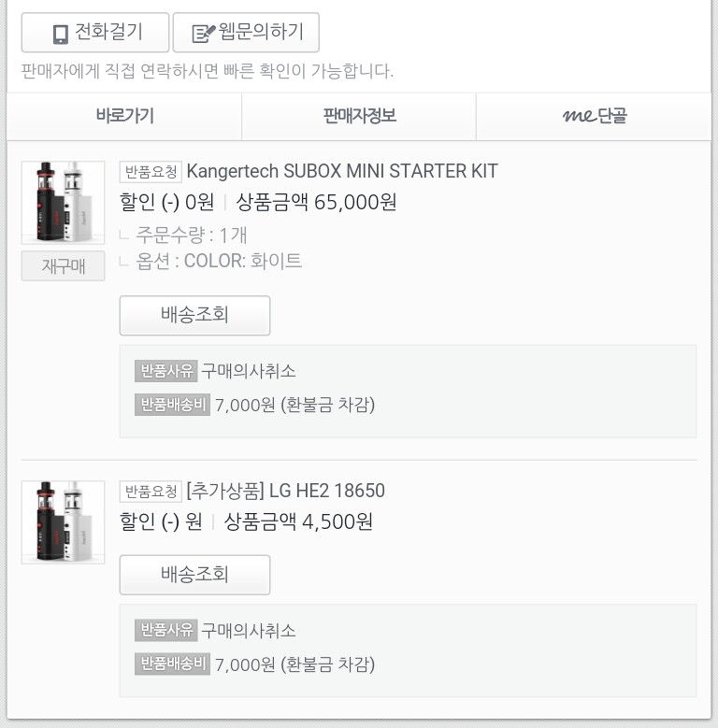Click 배송조회 for the Kangertech kit
Viewport: 718px width, 728px height.
click(194, 315)
